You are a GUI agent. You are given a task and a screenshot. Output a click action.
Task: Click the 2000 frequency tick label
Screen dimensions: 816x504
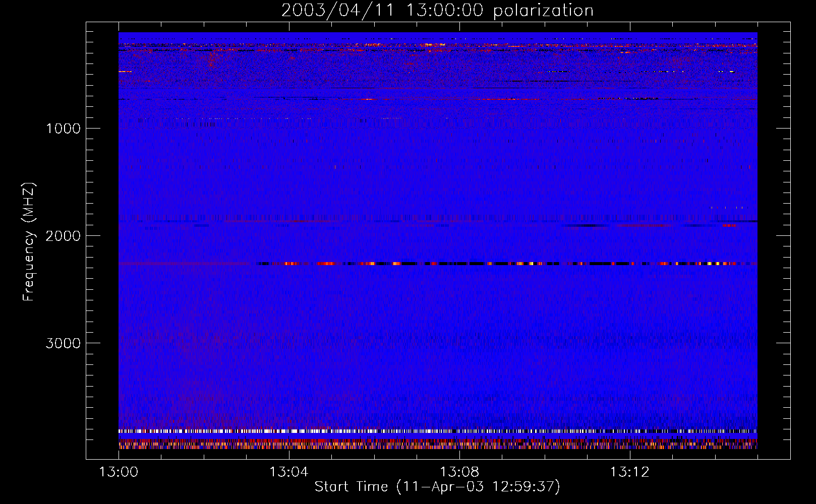pos(63,236)
